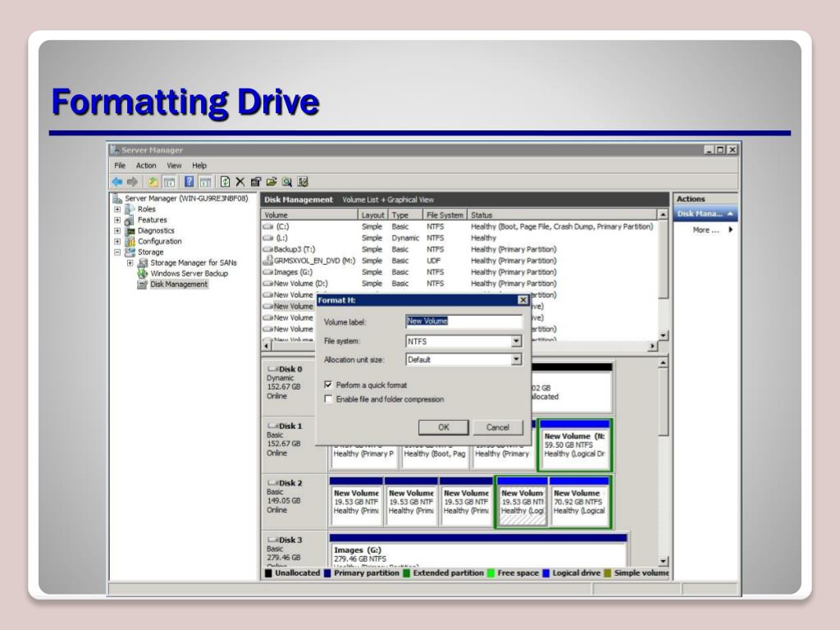Confirm the format with OK
Image resolution: width=840 pixels, height=630 pixels.
click(444, 427)
